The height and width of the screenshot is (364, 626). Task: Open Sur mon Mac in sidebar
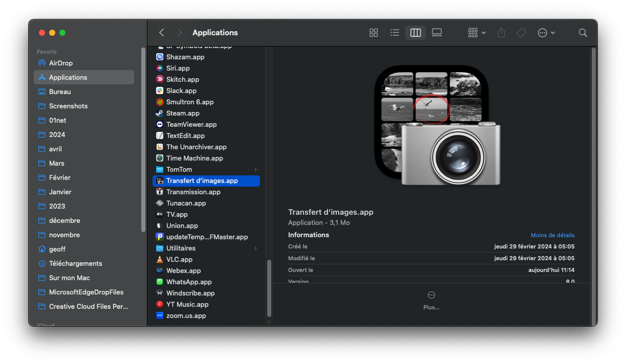(x=84, y=278)
